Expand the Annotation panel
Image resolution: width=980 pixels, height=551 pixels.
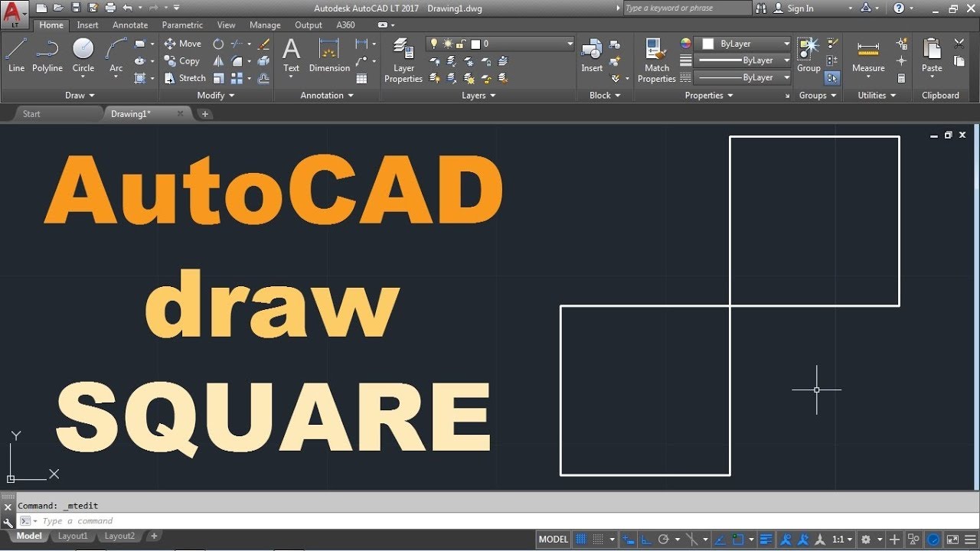point(327,96)
